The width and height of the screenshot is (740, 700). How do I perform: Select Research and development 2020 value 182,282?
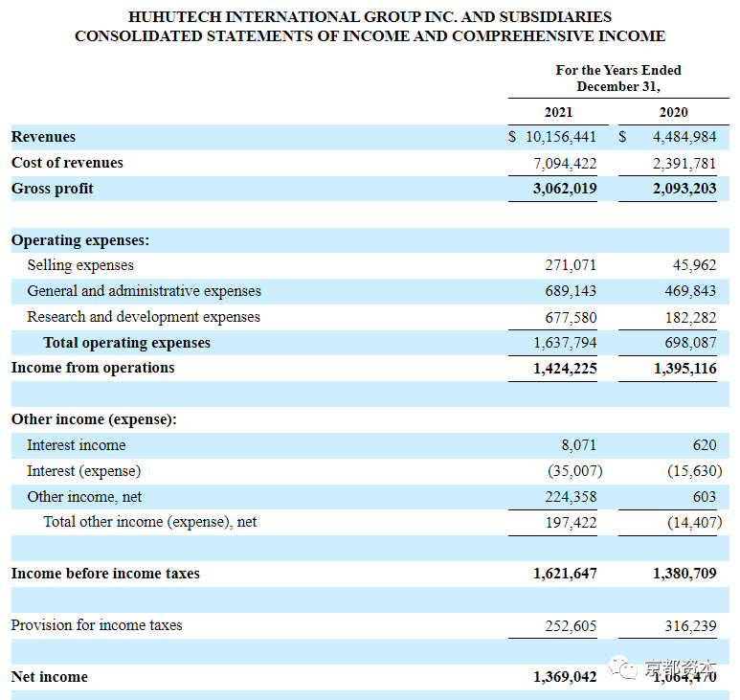(690, 318)
